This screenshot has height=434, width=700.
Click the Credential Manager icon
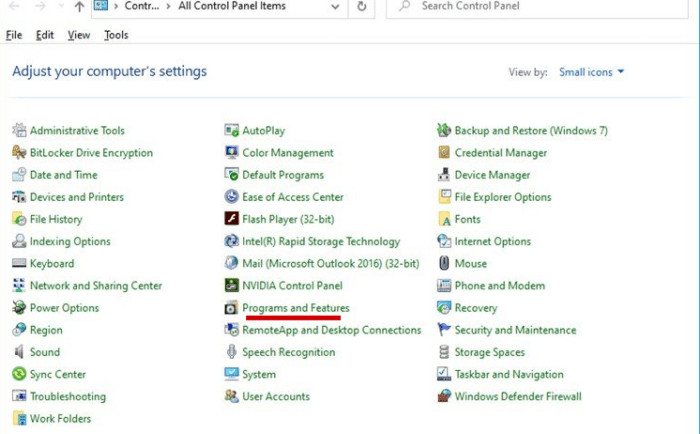point(444,152)
